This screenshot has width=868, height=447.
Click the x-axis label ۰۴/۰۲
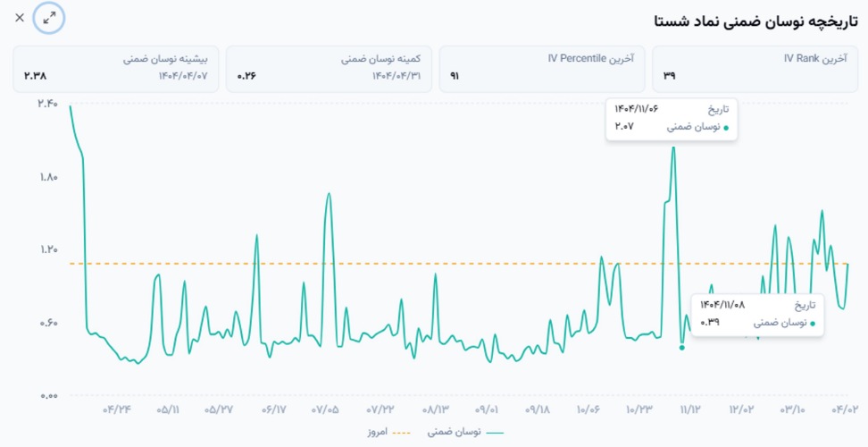tap(844, 409)
